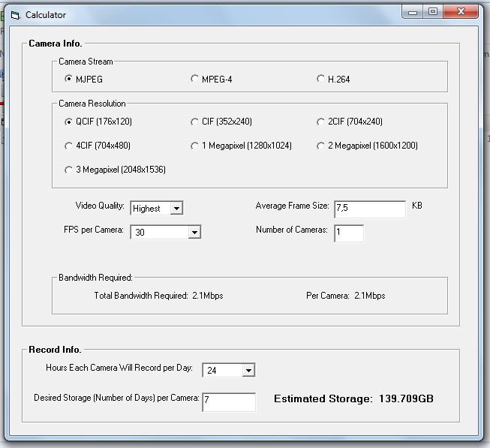Click the KB unit label

[x=417, y=206]
